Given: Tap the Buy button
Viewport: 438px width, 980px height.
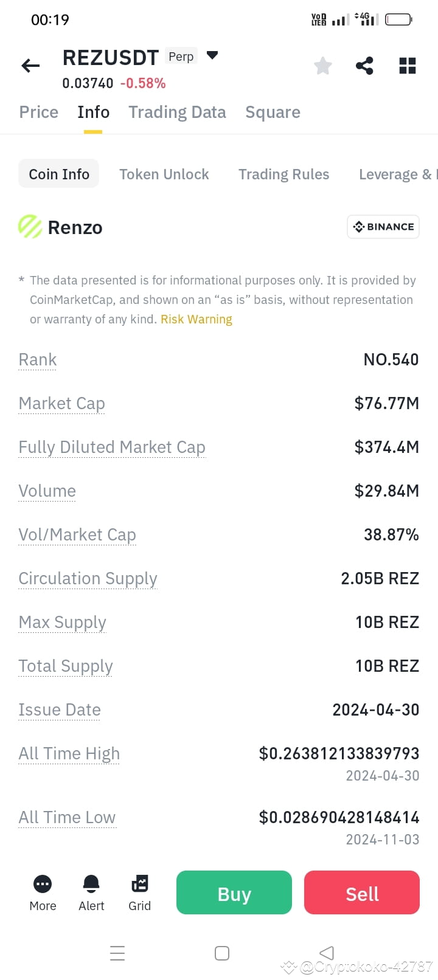Looking at the screenshot, I should click(234, 892).
